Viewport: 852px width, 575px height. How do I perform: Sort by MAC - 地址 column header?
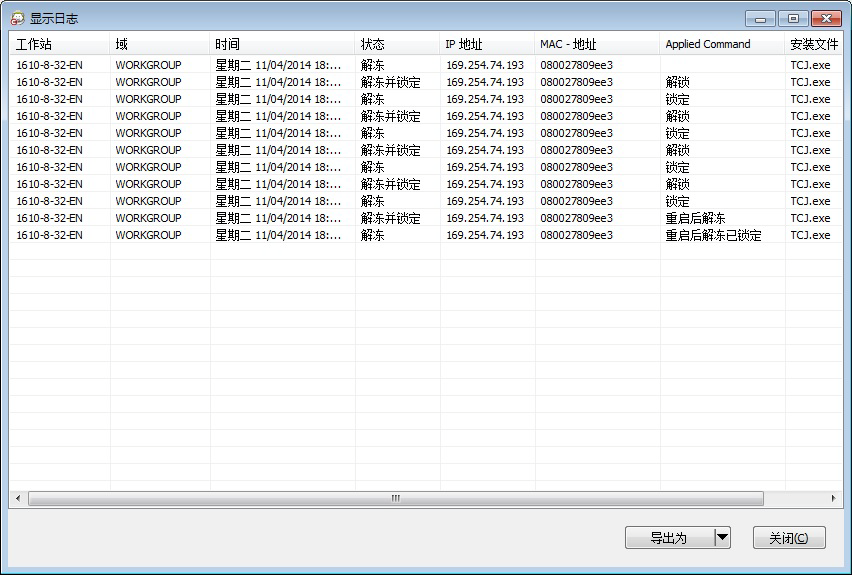click(x=597, y=44)
